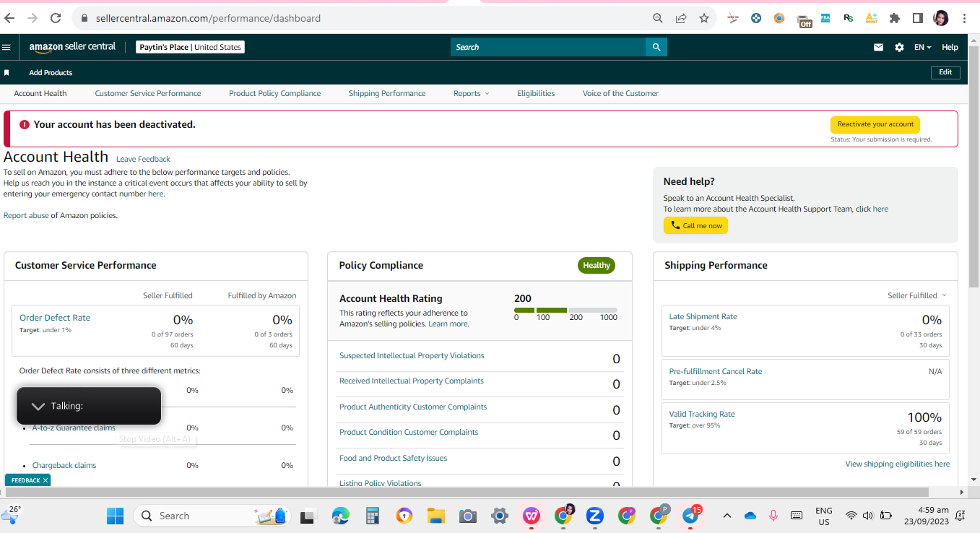The width and height of the screenshot is (980, 533).
Task: Open the Shipping Performance tab
Action: click(x=387, y=93)
